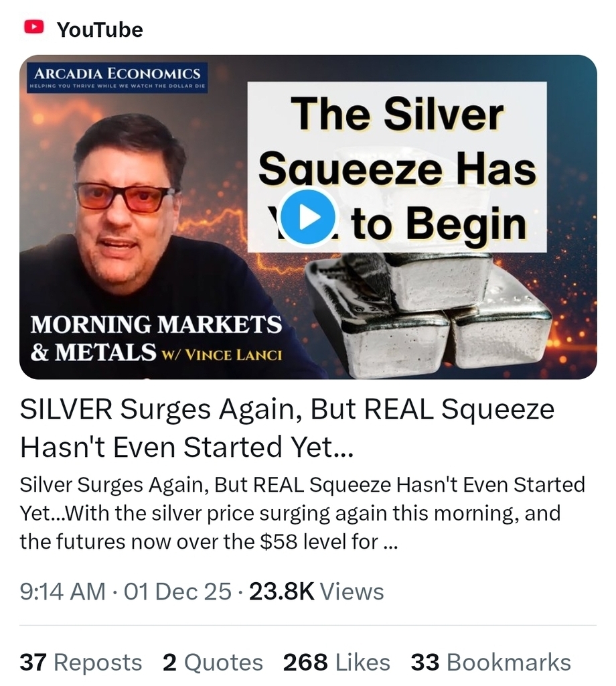The image size is (616, 686).
Task: Open the 33 Bookmarks count
Action: 491,662
